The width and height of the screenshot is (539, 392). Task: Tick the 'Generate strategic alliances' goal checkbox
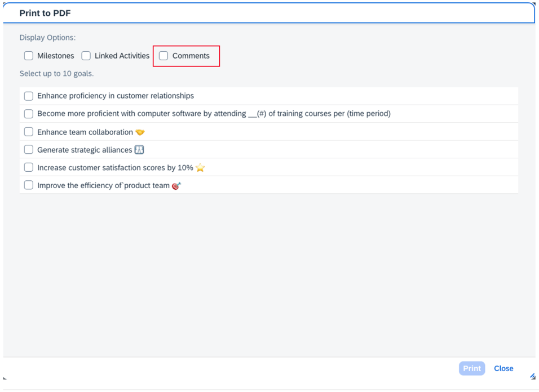29,150
